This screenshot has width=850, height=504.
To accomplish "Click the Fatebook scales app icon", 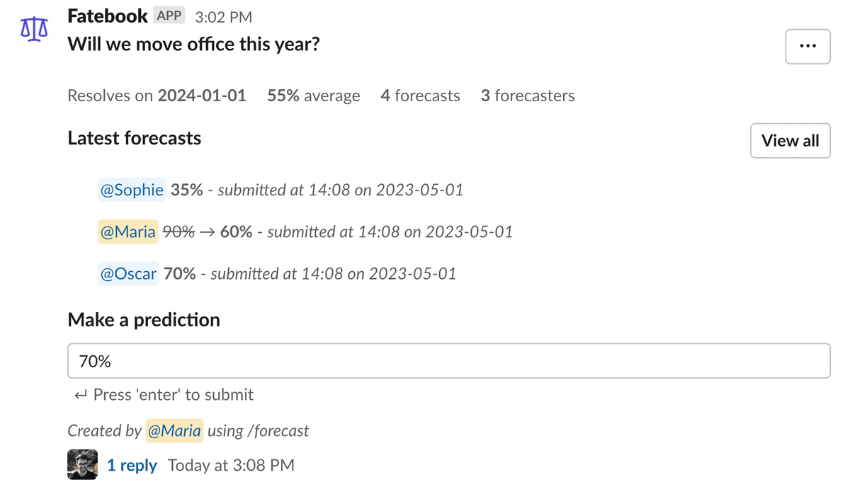I will click(34, 29).
